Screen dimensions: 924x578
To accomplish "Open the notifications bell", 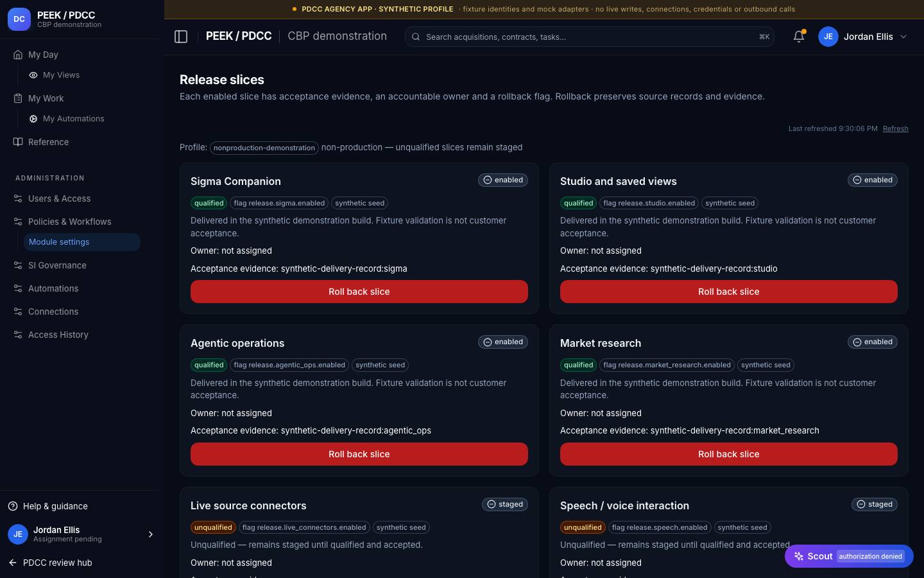I will pos(799,37).
